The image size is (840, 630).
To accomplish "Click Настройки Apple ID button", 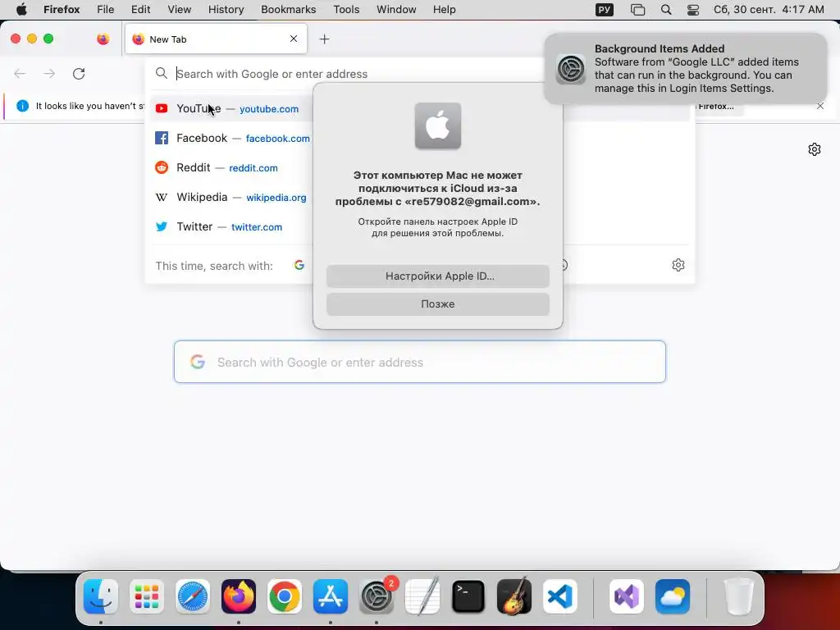I will (x=438, y=276).
